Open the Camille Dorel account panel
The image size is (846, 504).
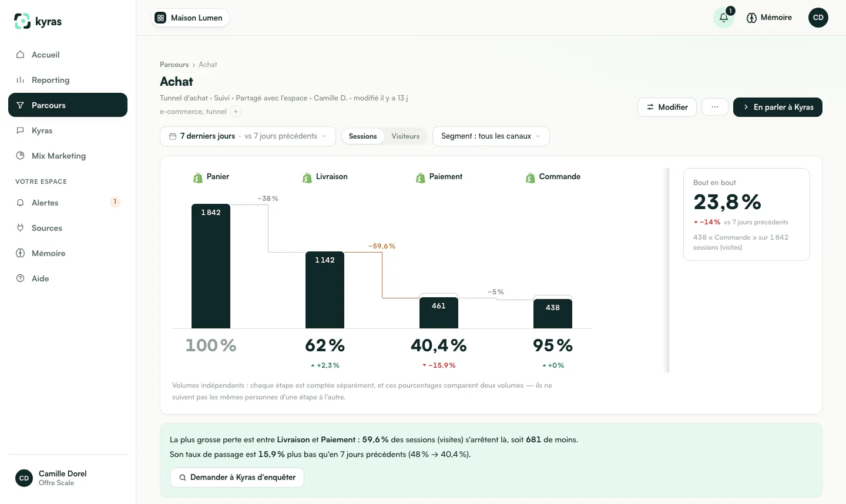coord(68,478)
